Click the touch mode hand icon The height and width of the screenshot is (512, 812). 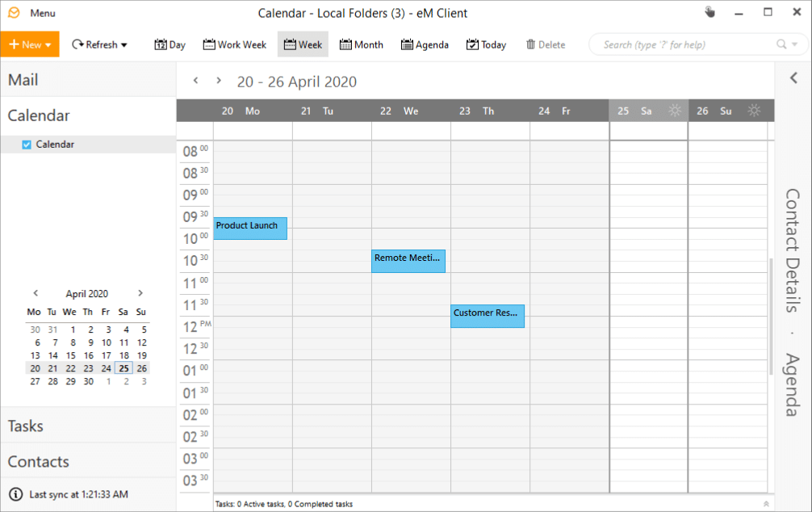tap(710, 12)
